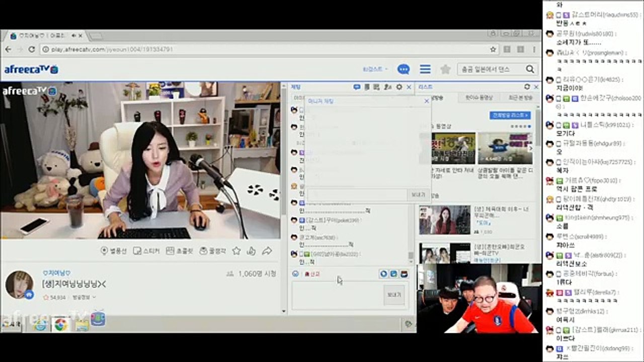Click the 전체방송 리스트 button
This screenshot has height=362, width=644.
[510, 115]
